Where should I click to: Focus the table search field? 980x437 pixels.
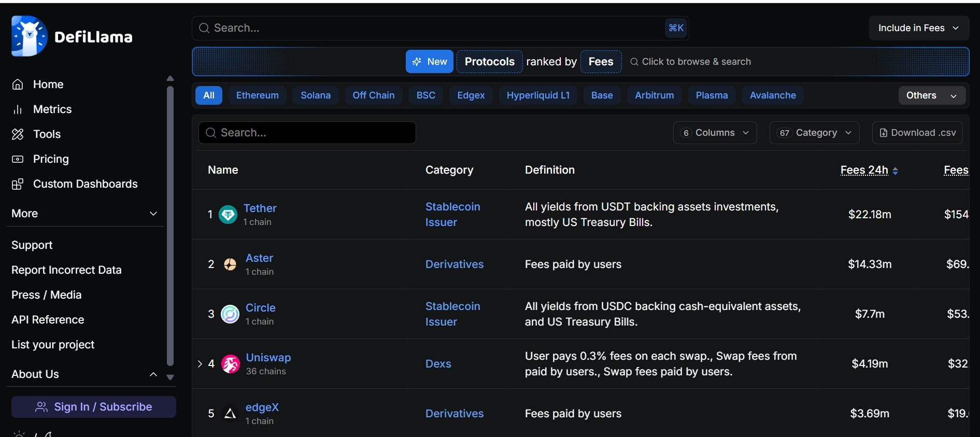click(x=307, y=133)
